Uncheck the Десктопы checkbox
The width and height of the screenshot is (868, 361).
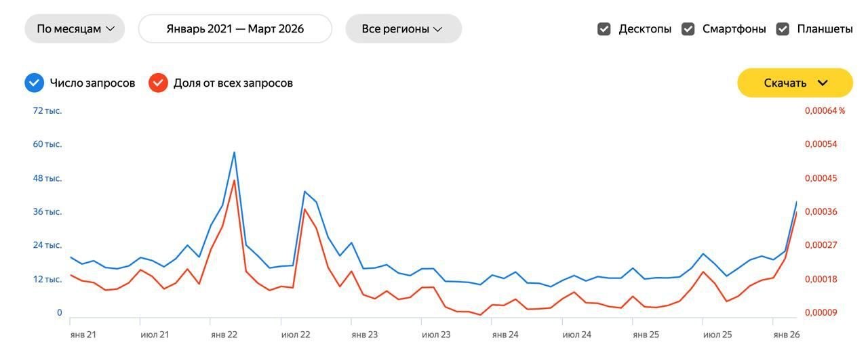click(x=604, y=29)
